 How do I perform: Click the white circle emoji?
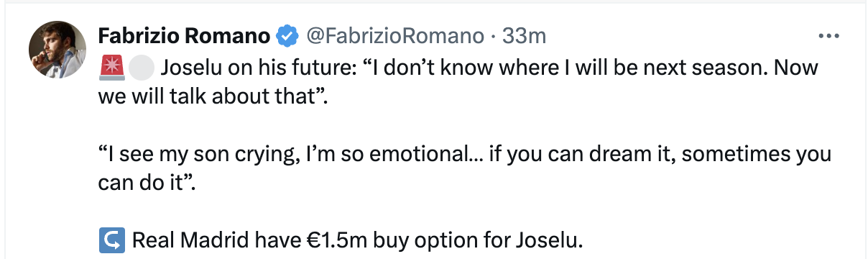pos(143,68)
